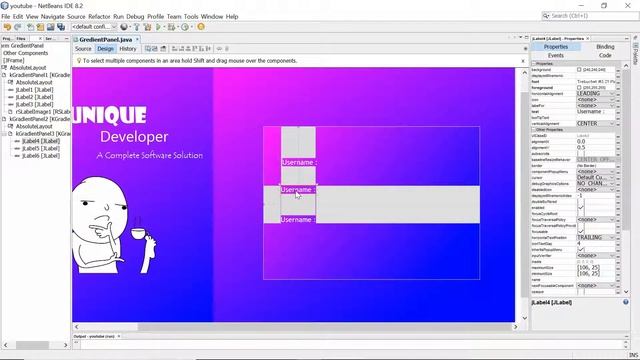Toggle the doubleBuffered checkbox
The height and width of the screenshot is (360, 640).
point(580,202)
